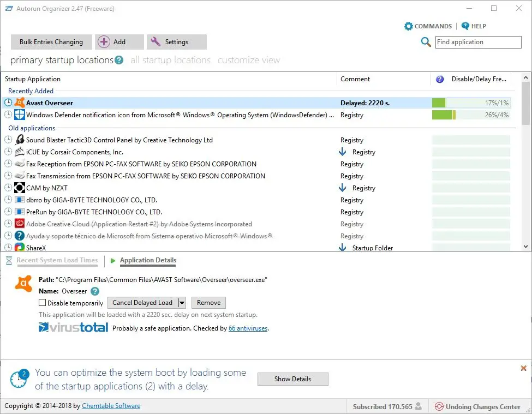Click the Adobe Creative Cloud red icon

pyautogui.click(x=20, y=224)
